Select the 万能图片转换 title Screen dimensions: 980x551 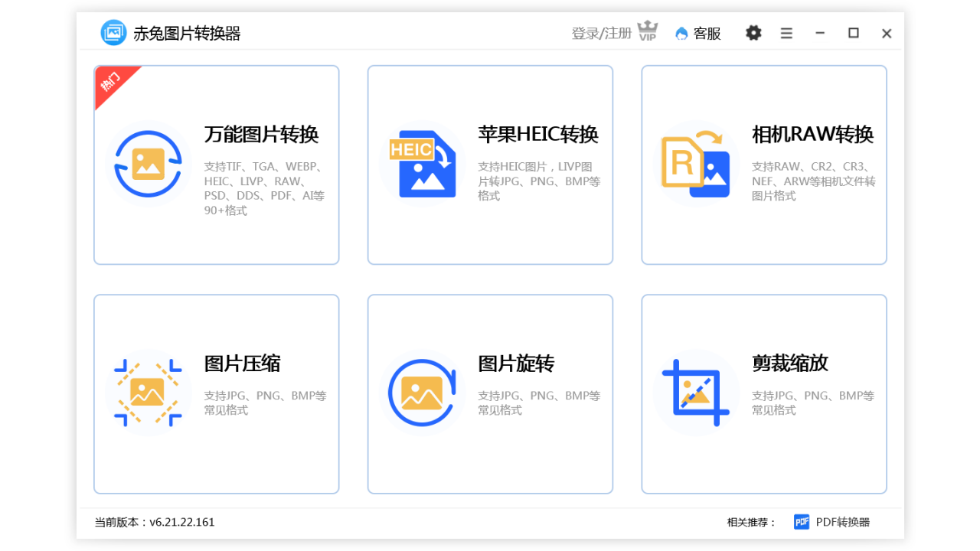tap(261, 135)
